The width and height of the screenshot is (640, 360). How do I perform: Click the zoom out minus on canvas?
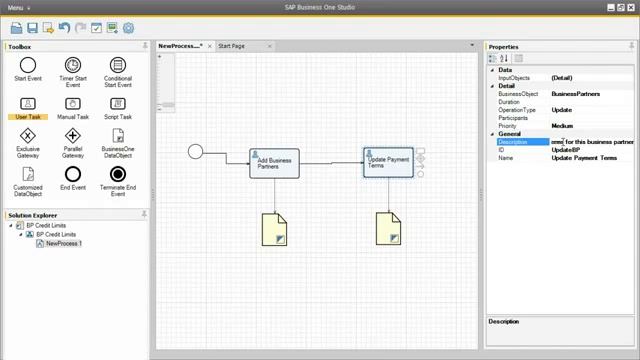[x=160, y=109]
